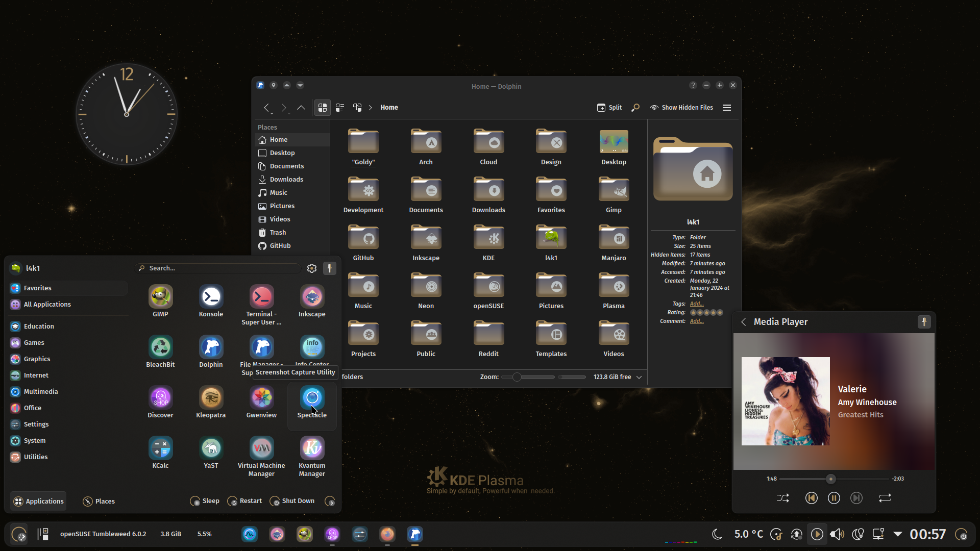Open YaST control center

211,453
